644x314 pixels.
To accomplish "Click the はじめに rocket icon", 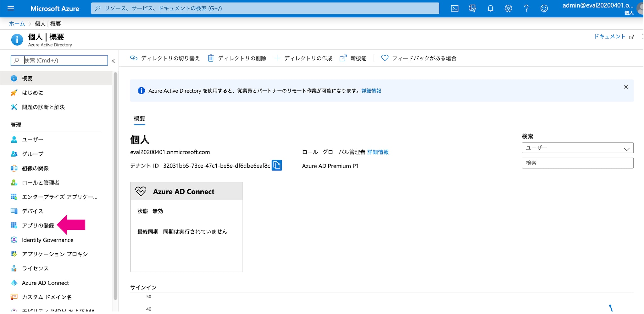I will [x=14, y=93].
